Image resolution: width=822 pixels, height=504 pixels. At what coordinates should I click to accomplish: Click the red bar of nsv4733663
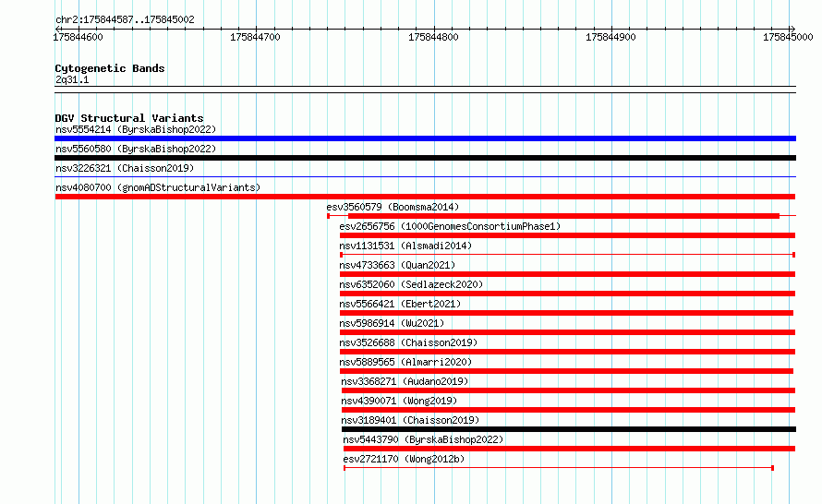point(568,274)
